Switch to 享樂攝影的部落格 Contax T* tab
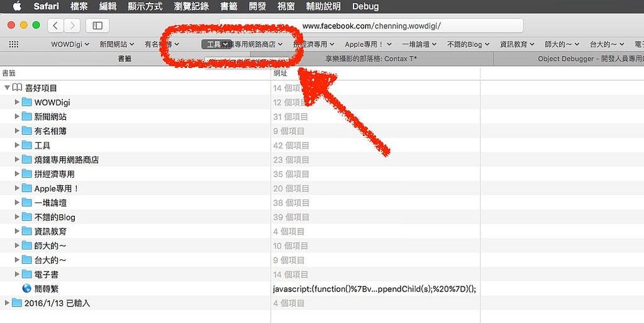Image resolution: width=644 pixels, height=323 pixels. click(x=371, y=59)
